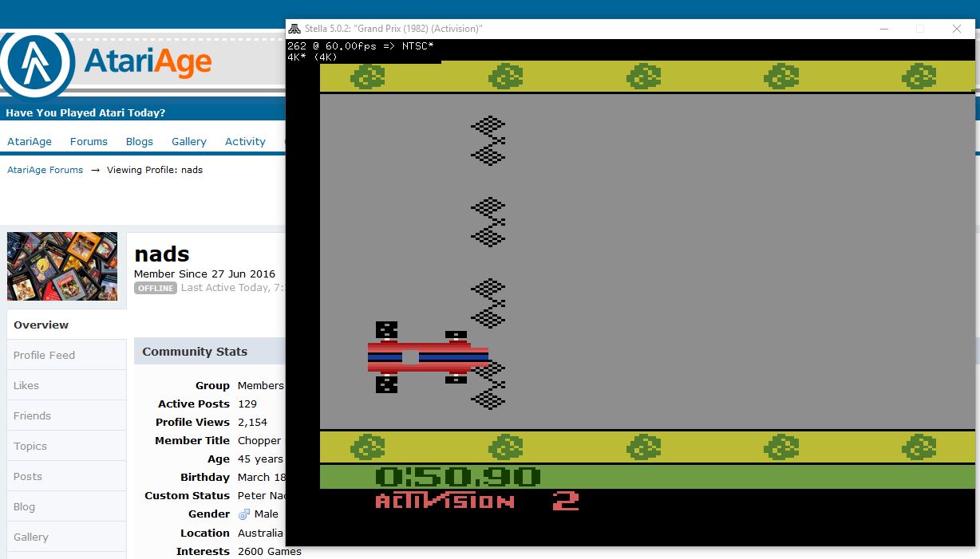
Task: Click the Group value Members
Action: 261,386
